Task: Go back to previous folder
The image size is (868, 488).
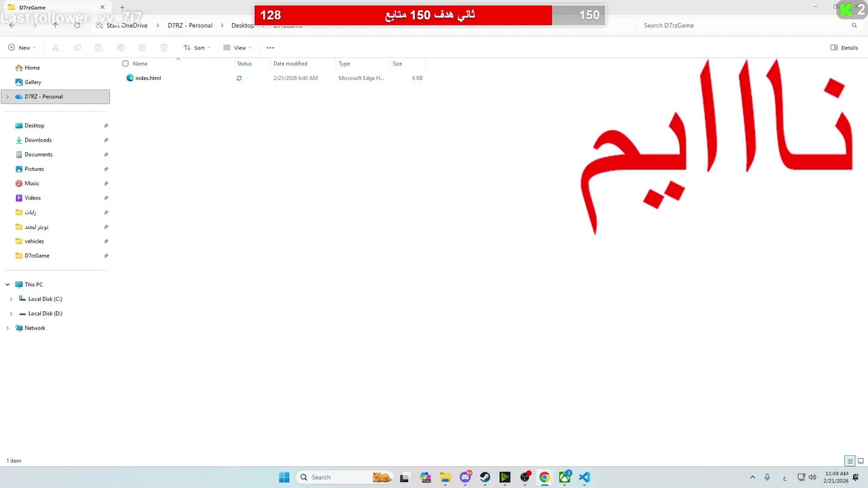Action: 12,25
